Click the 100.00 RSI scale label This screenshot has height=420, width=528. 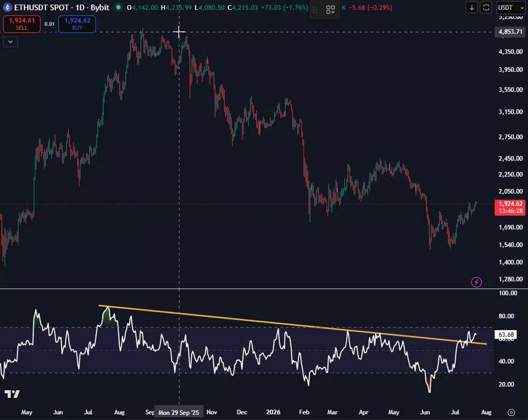pos(508,293)
